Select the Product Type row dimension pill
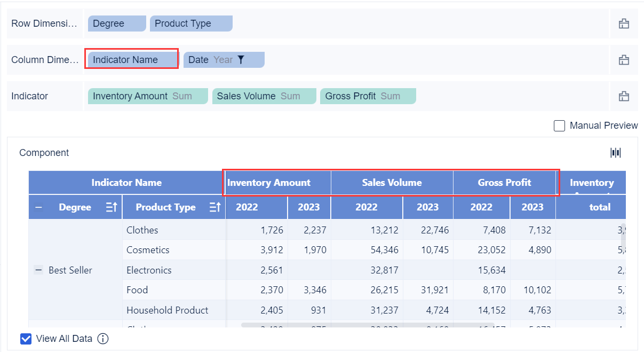 point(191,23)
